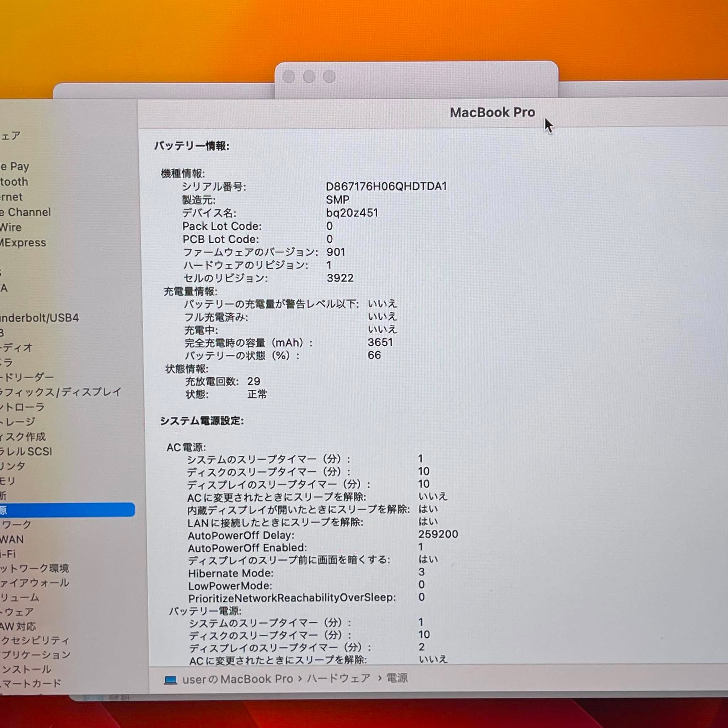
Task: Open the Apple Pay entry ending 'e Pay'
Action: (x=15, y=167)
